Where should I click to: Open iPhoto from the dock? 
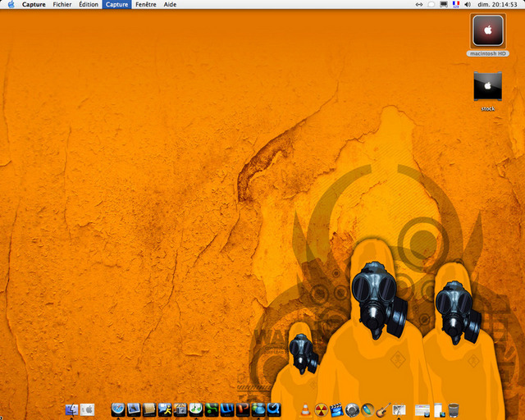coord(180,409)
